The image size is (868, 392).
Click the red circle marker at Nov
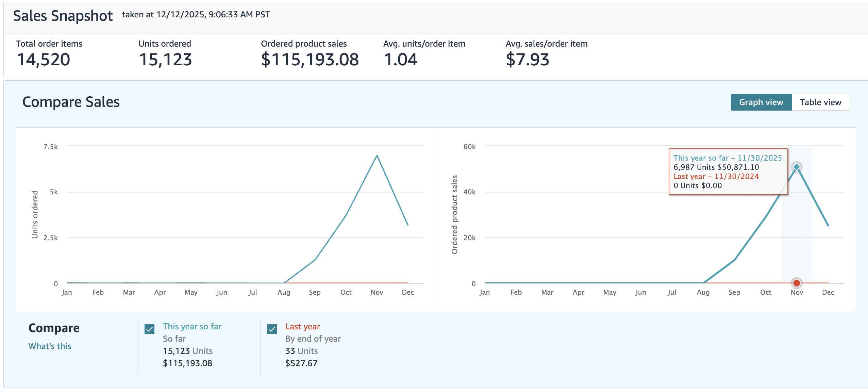coord(796,283)
